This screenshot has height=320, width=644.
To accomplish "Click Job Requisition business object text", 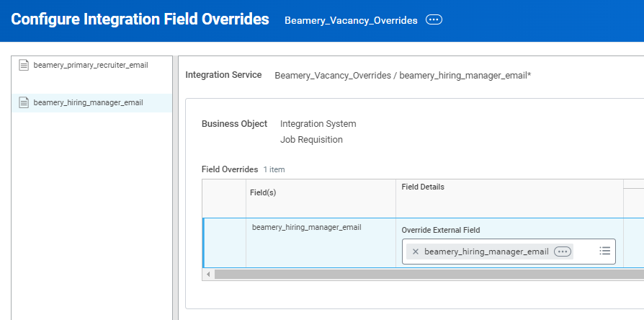I will pos(311,140).
